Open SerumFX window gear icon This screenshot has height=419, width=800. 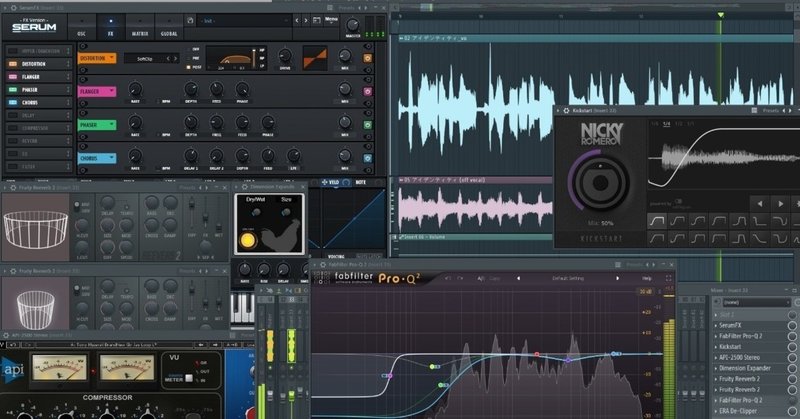point(13,8)
